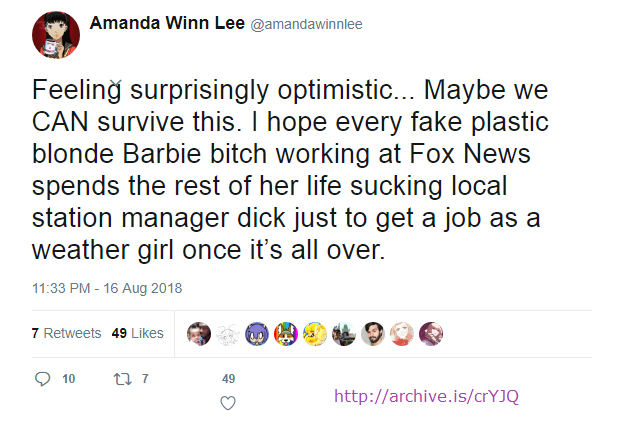Image resolution: width=627 pixels, height=440 pixels.
Task: Open the tweet options chevron near the text
Action: 116,84
